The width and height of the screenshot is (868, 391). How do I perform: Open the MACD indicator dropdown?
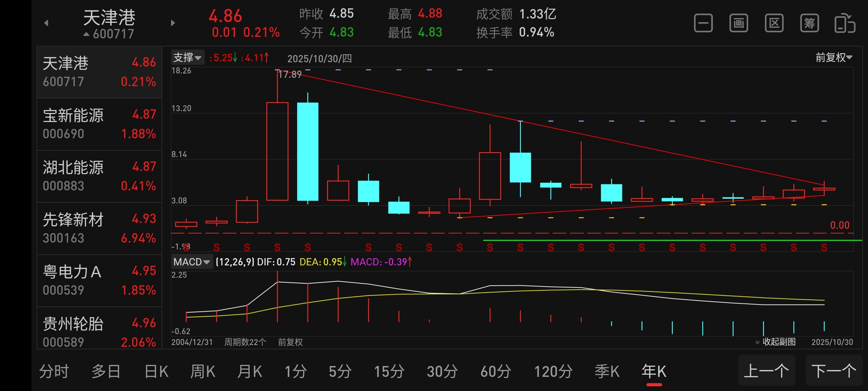click(x=191, y=262)
